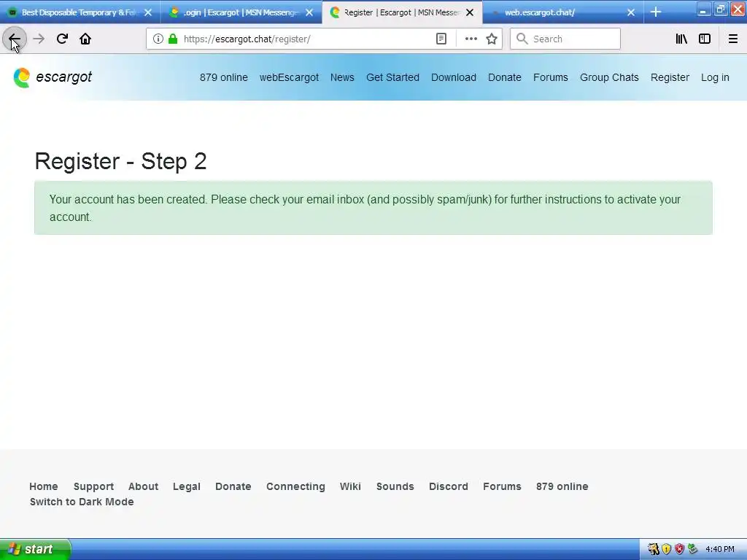This screenshot has width=747, height=560.
Task: Open footer Forums link
Action: click(502, 486)
